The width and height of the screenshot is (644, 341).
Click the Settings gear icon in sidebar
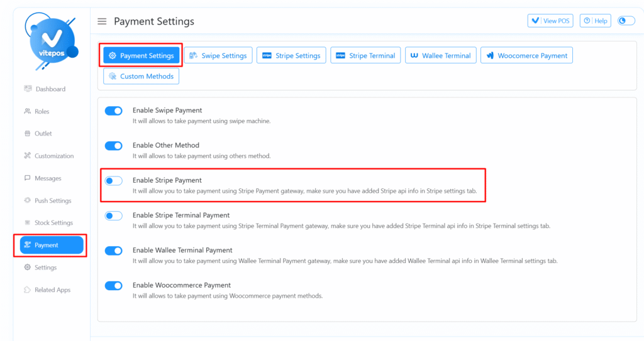[28, 267]
